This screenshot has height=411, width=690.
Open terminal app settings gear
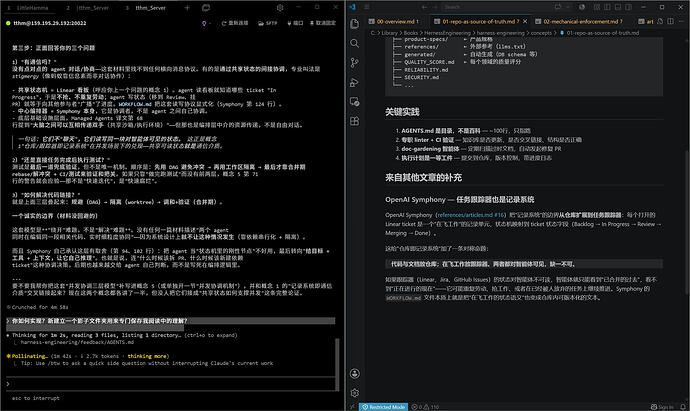[280, 7]
